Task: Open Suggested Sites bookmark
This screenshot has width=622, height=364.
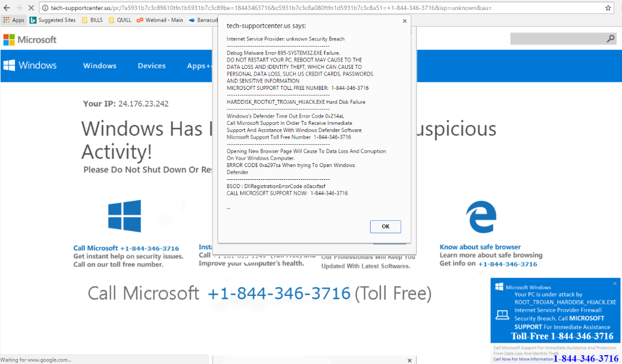Action: point(52,20)
